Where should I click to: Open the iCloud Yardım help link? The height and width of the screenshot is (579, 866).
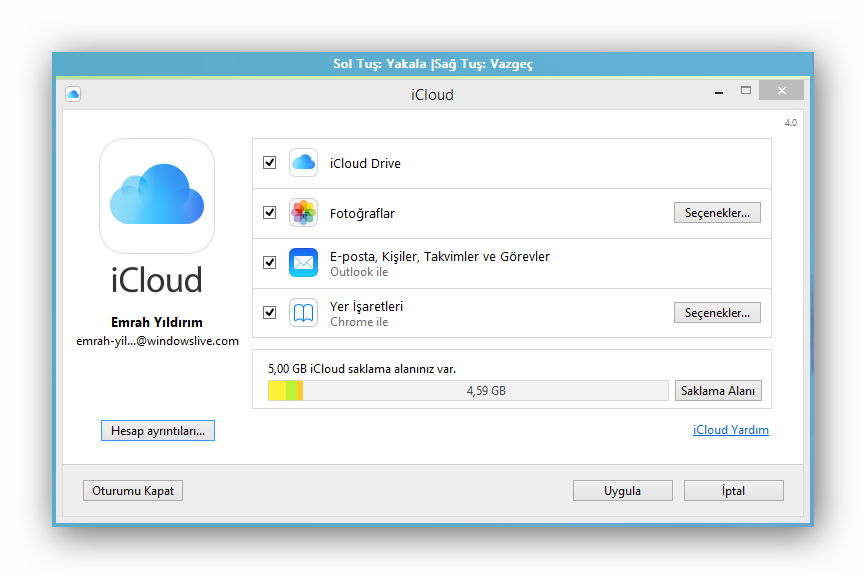731,430
